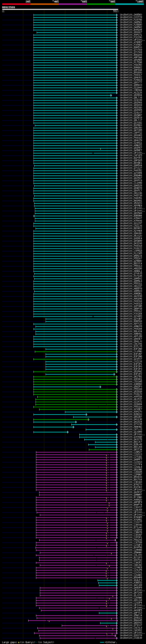Select label UniRef100_P17598
146x644 pixels.
coord(131,63)
